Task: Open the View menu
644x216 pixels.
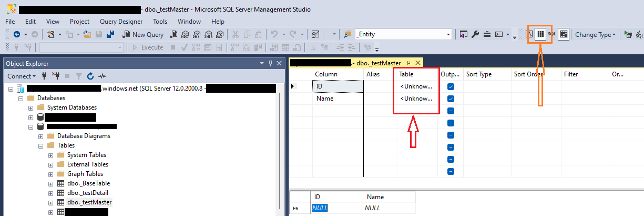Action: click(53, 22)
